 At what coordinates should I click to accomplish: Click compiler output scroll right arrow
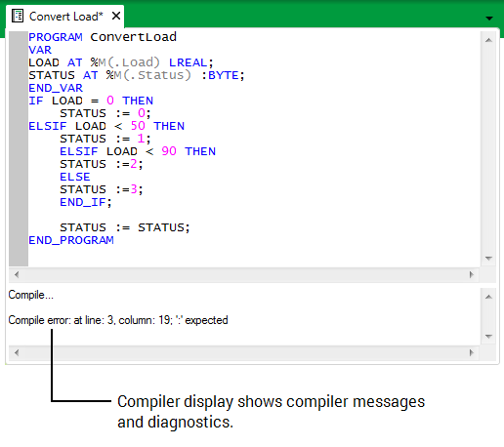(x=472, y=352)
